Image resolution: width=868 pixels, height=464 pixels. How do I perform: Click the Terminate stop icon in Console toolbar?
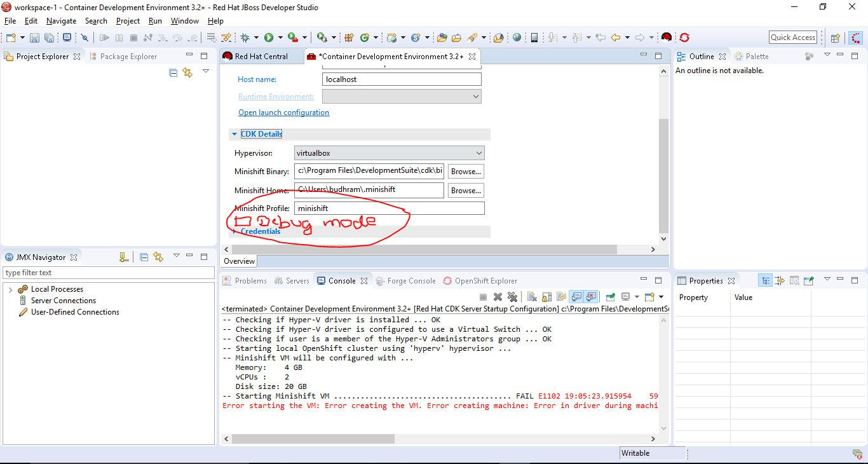(483, 297)
